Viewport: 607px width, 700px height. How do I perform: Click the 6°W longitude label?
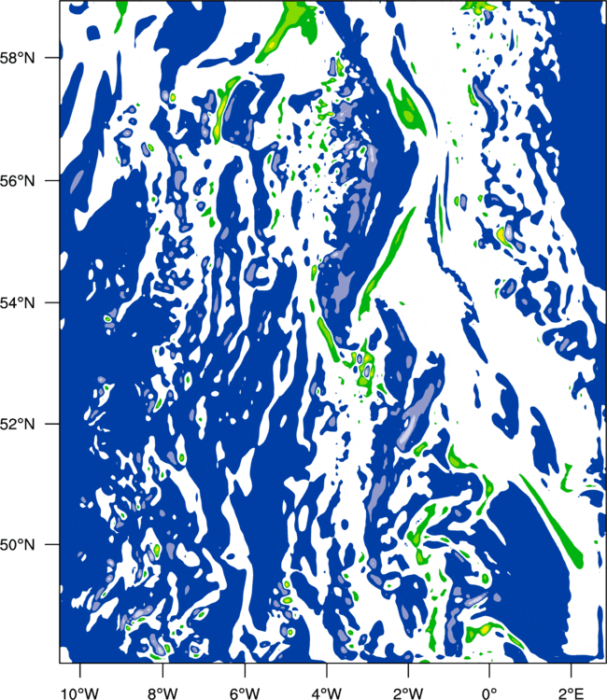tap(245, 693)
